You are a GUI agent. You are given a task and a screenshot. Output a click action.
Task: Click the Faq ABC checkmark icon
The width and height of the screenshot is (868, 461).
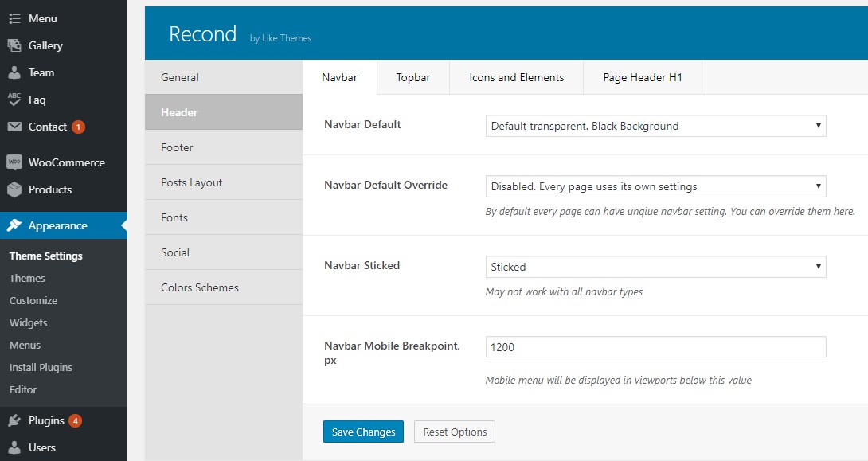(14, 100)
